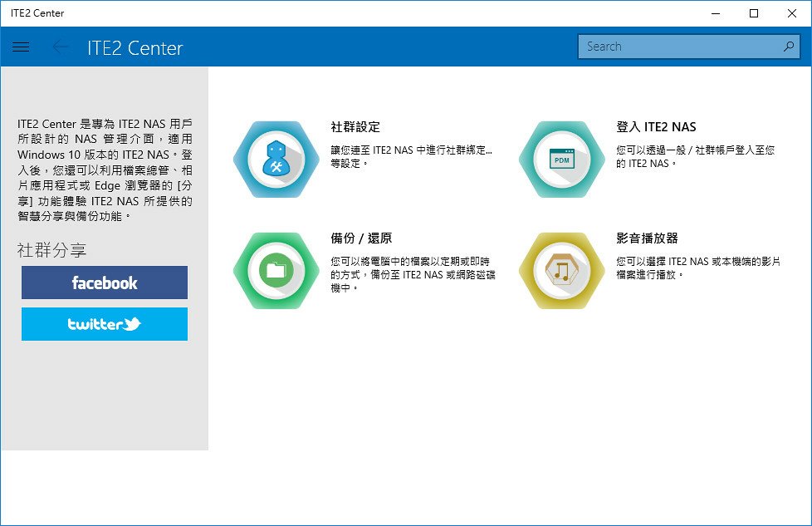The image size is (812, 526).
Task: Select the 備份 / 還原 title
Action: (361, 238)
